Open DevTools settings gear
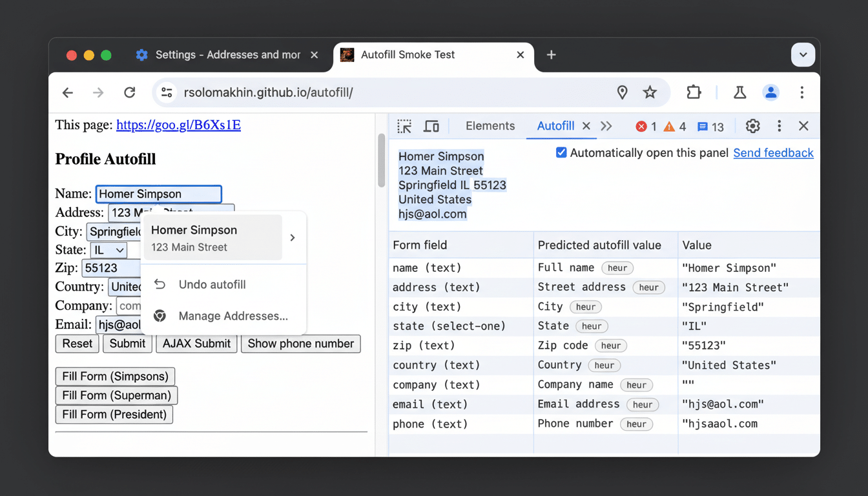Image resolution: width=868 pixels, height=496 pixels. pyautogui.click(x=752, y=126)
